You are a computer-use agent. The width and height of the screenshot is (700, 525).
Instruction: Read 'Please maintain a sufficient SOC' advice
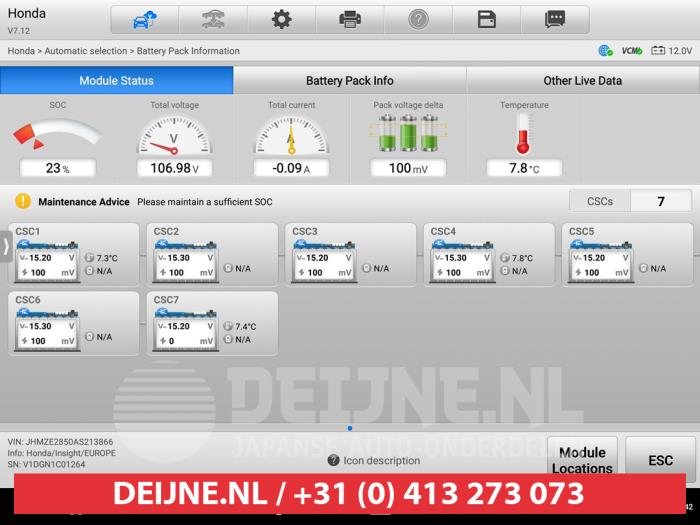[x=205, y=202]
